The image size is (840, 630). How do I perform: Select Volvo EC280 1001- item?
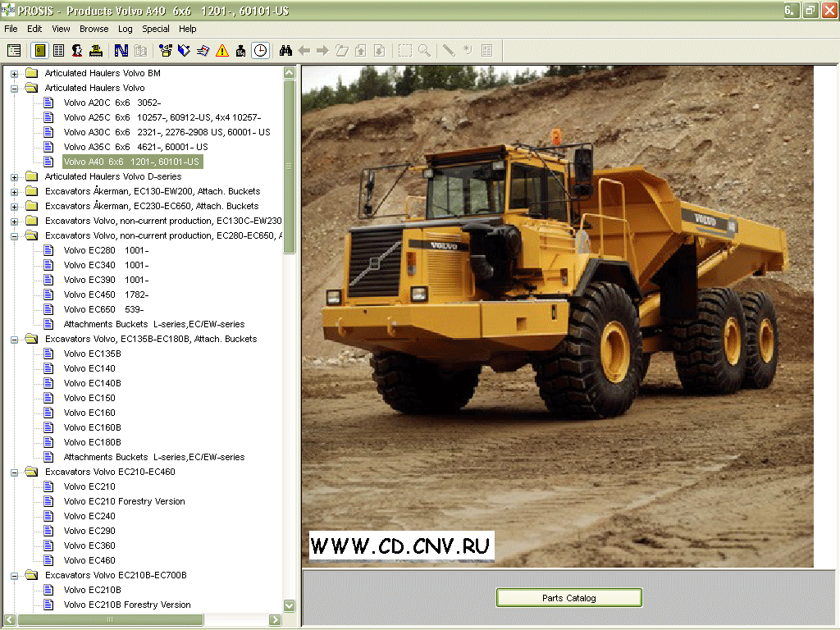pos(106,250)
